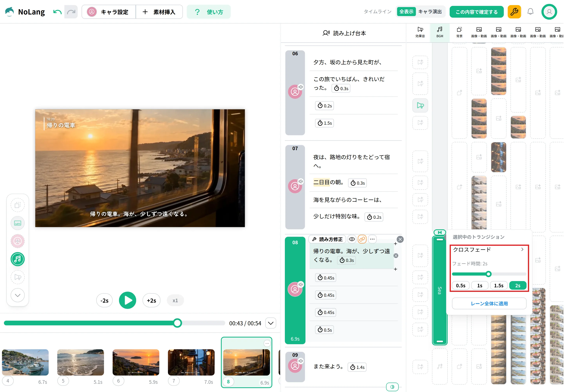Viewport: 565px width, 392px height.
Task: Click the highlighted sound effect icon in 効果音 lane
Action: pyautogui.click(x=420, y=105)
